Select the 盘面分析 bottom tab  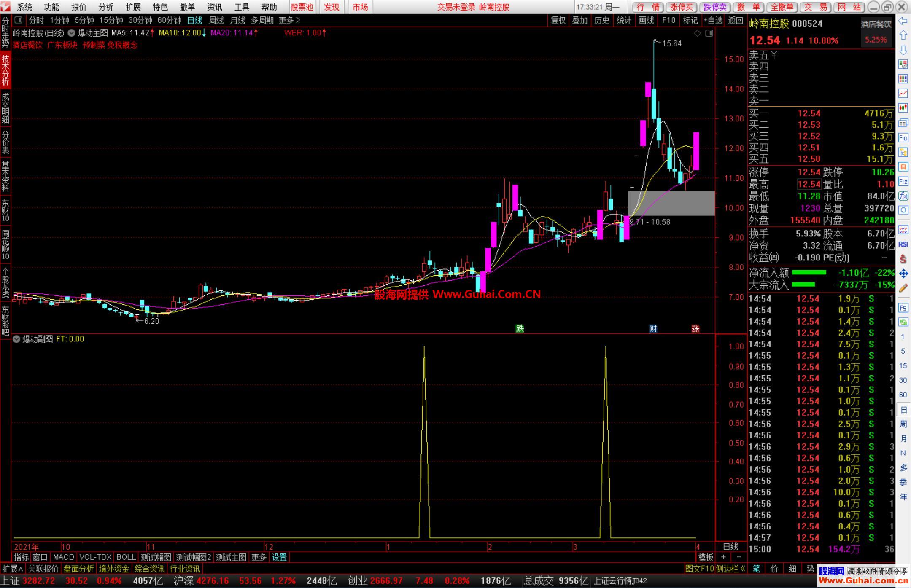click(78, 569)
